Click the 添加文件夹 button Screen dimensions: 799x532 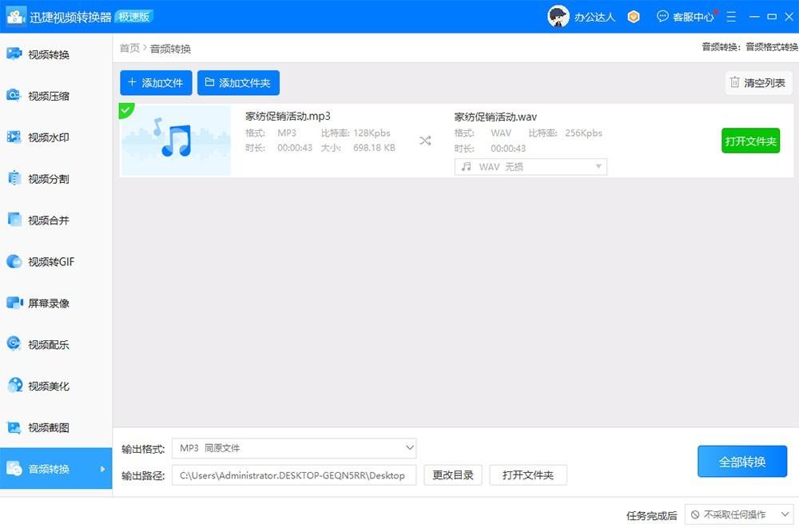pos(238,82)
